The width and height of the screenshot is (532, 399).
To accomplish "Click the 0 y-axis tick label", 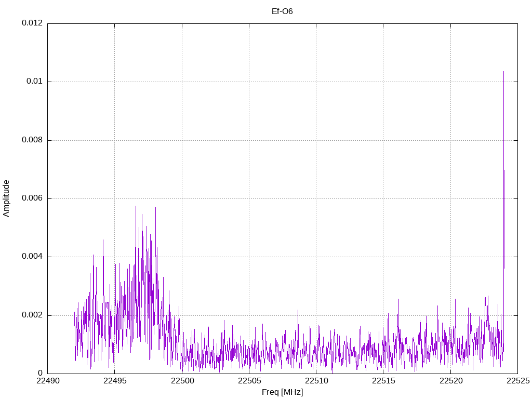I will click(x=41, y=374).
